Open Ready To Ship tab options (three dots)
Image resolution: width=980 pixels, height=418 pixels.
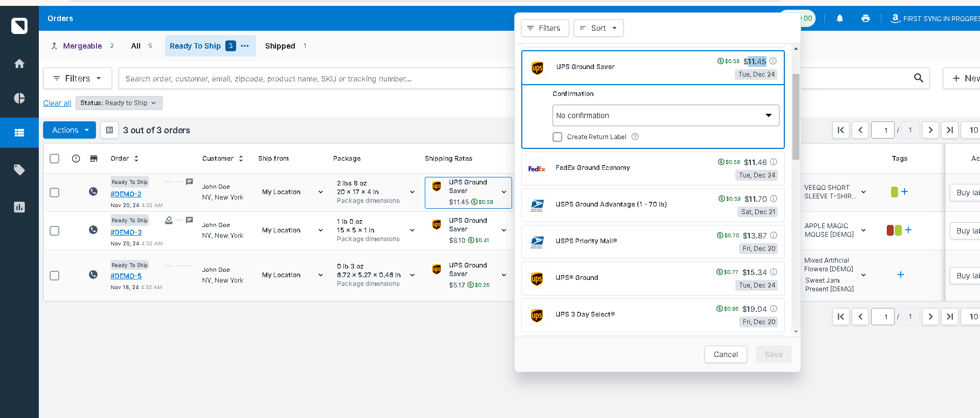(245, 46)
